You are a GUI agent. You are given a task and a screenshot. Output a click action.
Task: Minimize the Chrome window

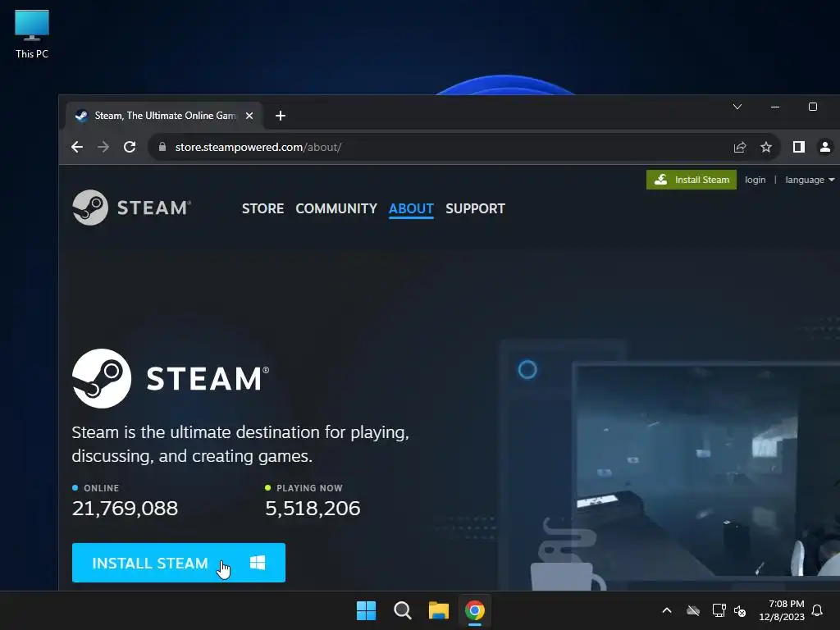(774, 107)
